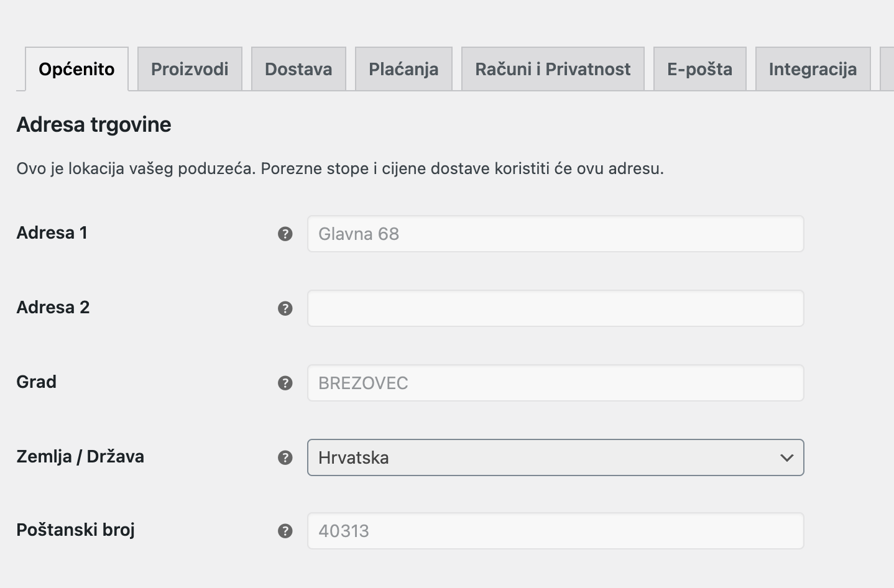894x588 pixels.
Task: Switch to the E-pošta tab
Action: pyautogui.click(x=699, y=68)
